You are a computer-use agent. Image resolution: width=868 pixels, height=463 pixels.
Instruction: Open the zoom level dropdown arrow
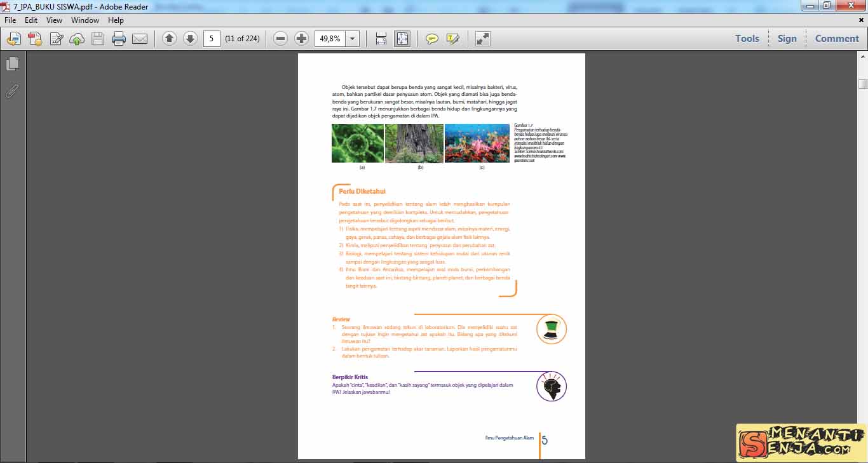[x=353, y=39]
